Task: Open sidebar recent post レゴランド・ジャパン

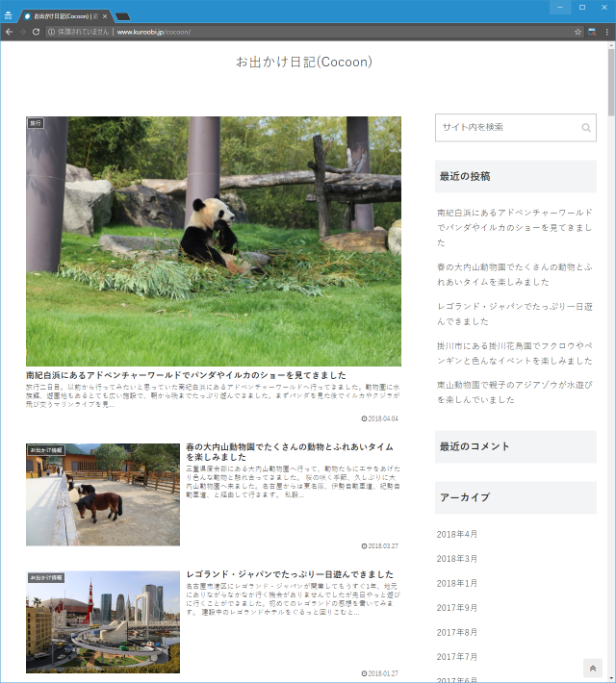Action: [515, 314]
